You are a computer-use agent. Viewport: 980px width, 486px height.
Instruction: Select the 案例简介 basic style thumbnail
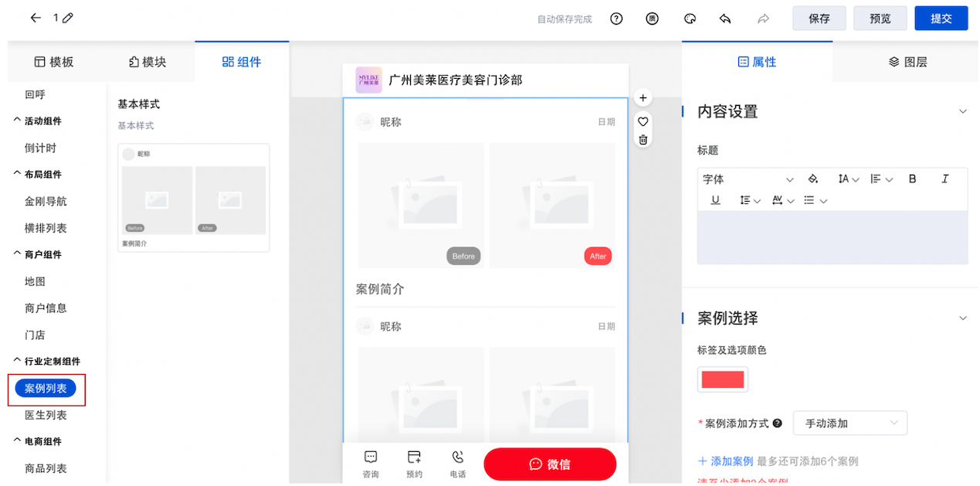[x=193, y=198]
